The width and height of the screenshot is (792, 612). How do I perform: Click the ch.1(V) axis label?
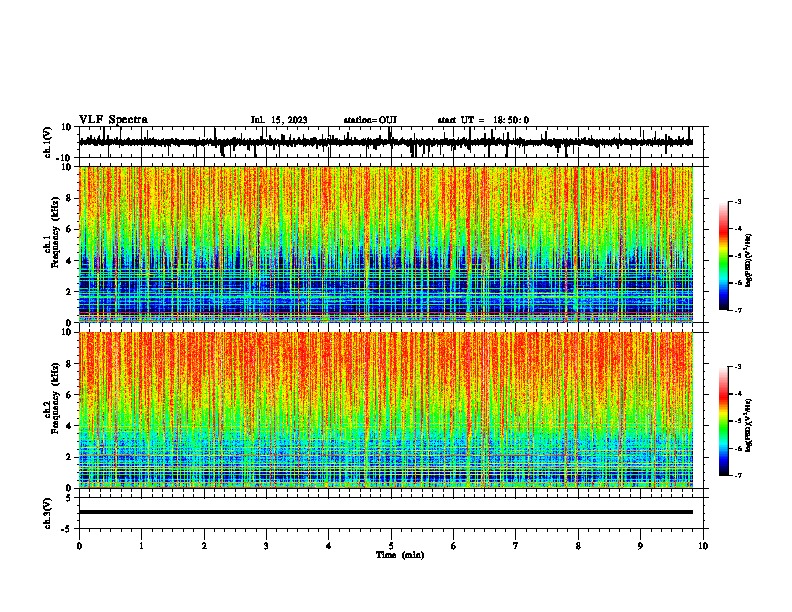pyautogui.click(x=48, y=142)
